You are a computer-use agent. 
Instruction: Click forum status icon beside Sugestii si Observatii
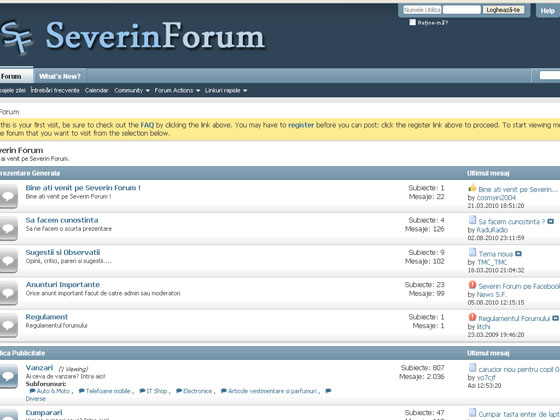point(9,261)
